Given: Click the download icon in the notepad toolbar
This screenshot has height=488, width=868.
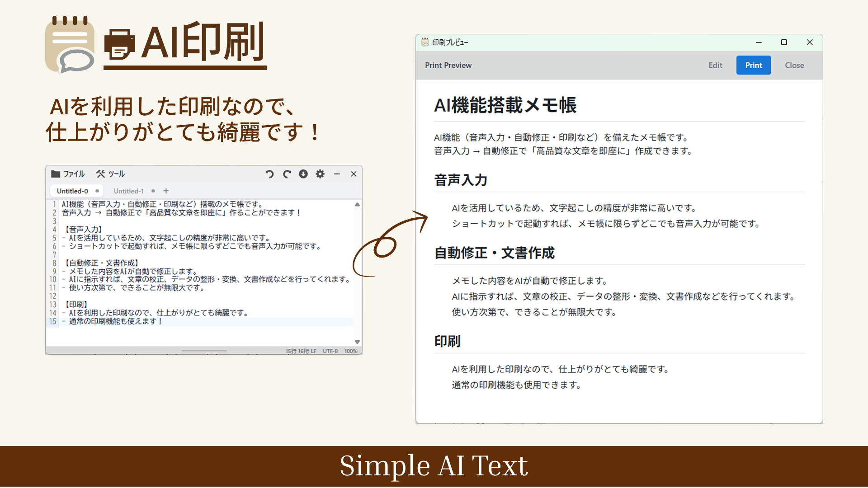Looking at the screenshot, I should tap(303, 174).
